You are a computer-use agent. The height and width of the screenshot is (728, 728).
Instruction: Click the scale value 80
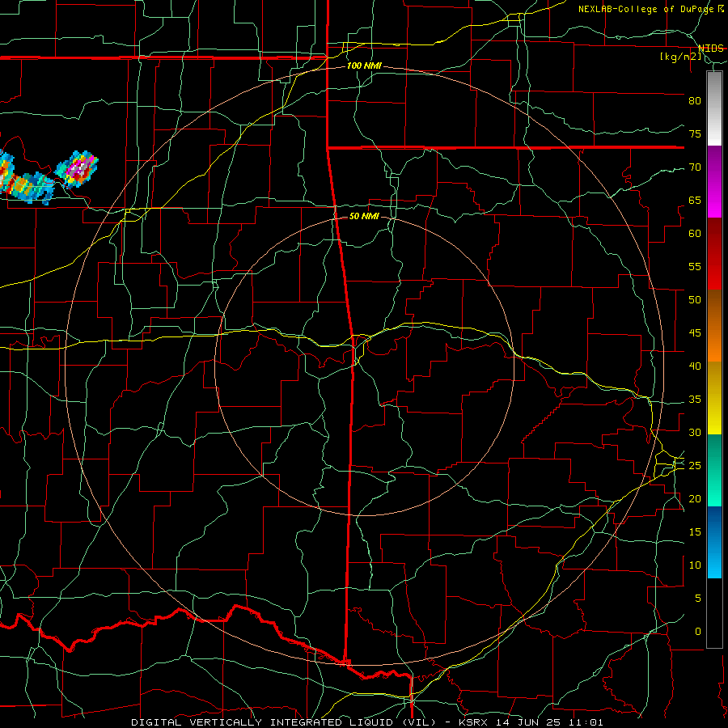[695, 101]
